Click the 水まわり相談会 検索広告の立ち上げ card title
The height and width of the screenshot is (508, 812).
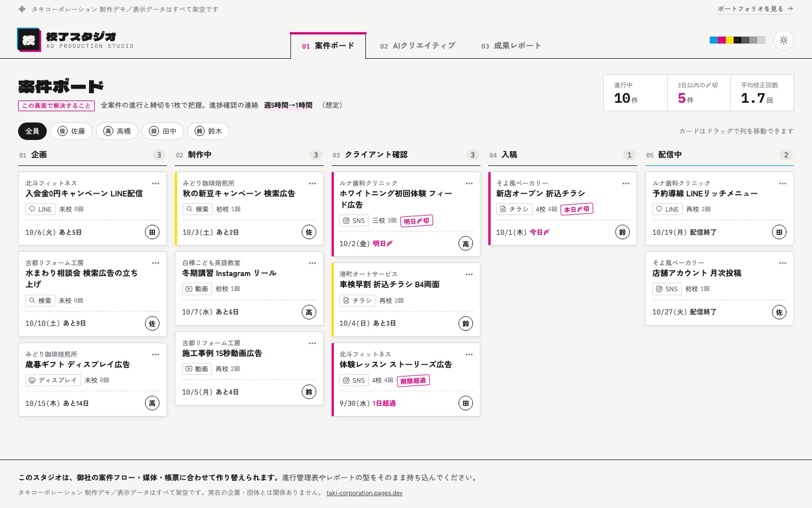(82, 279)
